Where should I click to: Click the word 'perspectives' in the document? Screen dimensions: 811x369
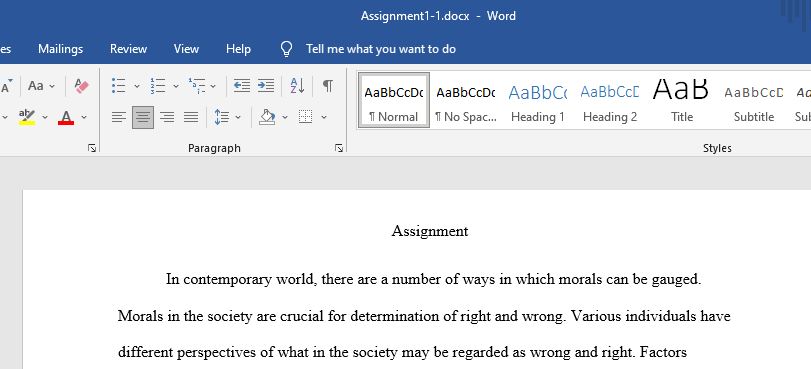(x=217, y=353)
